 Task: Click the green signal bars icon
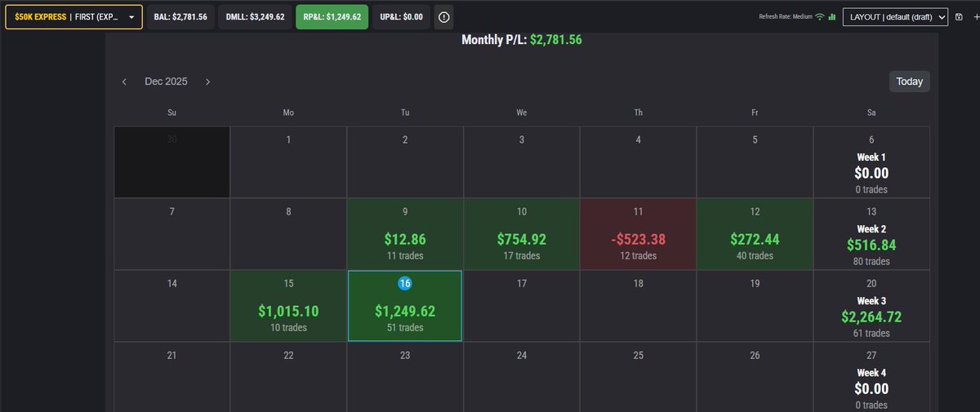pos(832,16)
